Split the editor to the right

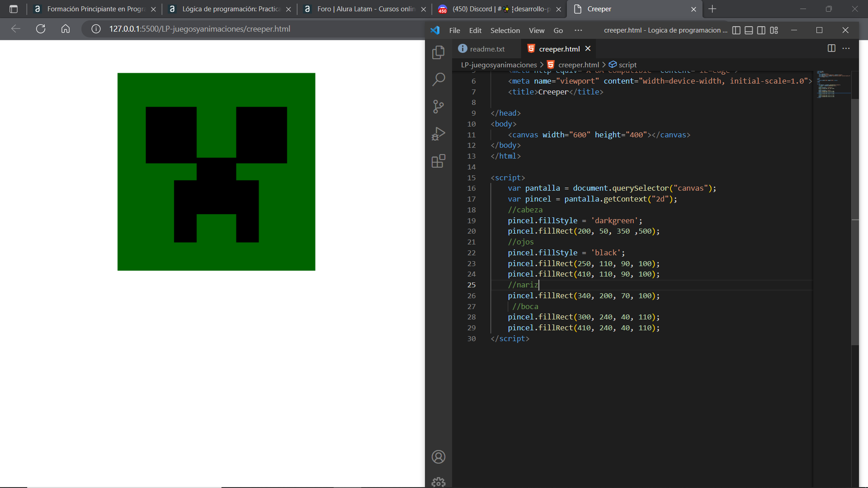click(831, 48)
